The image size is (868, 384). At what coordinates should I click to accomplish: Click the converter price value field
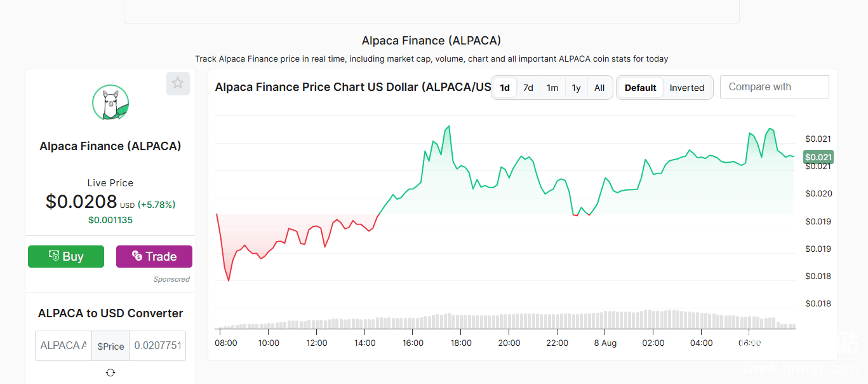tap(157, 346)
